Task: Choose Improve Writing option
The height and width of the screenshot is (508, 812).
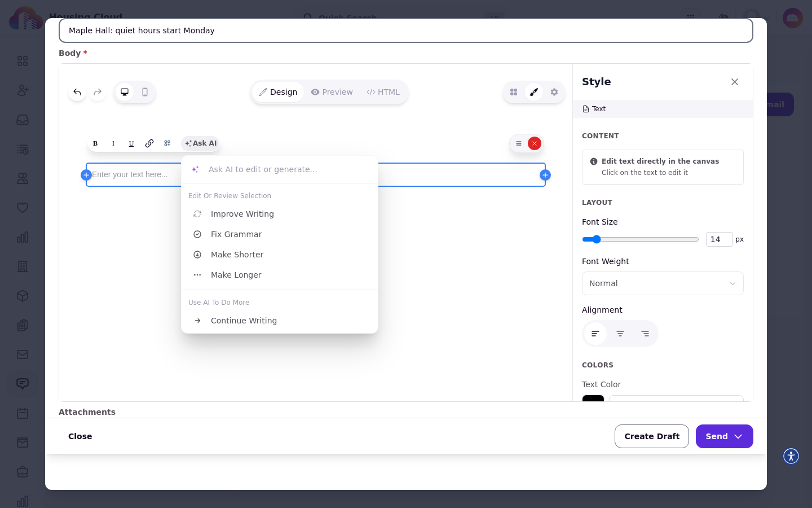Action: (280, 214)
